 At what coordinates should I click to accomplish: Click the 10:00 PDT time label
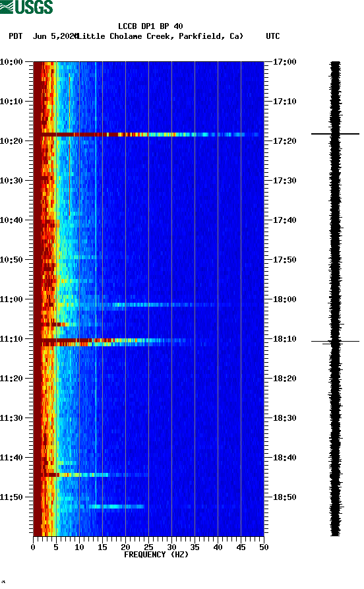coord(12,61)
